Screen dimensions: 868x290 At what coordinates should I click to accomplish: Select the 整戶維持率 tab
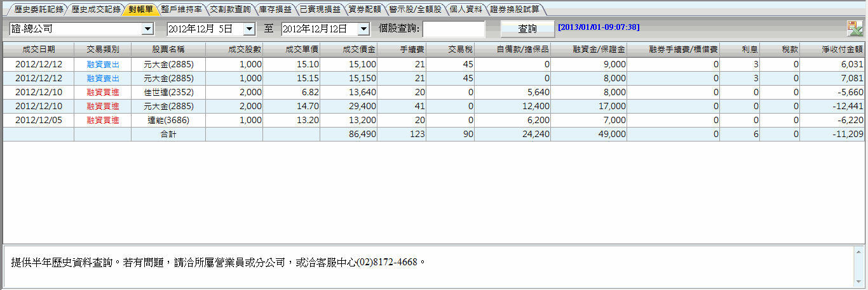click(182, 10)
